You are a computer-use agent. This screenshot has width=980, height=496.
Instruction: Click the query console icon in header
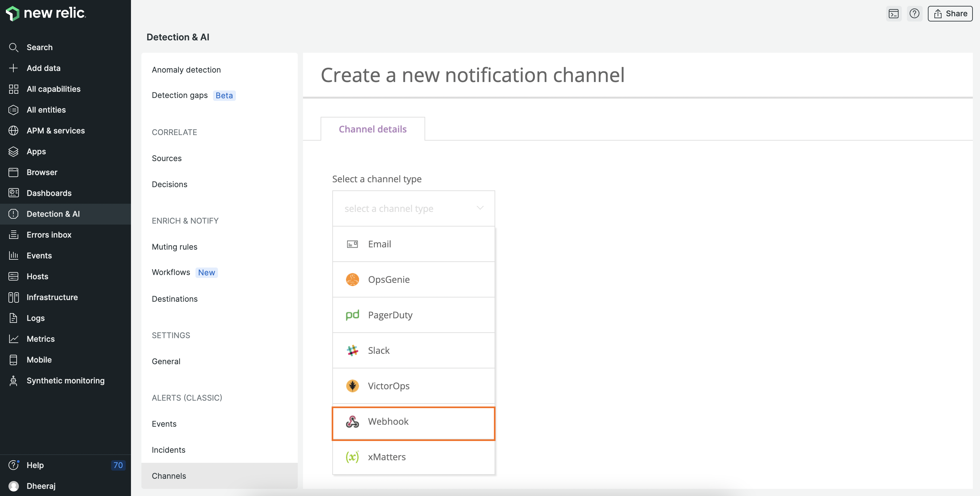click(x=893, y=14)
